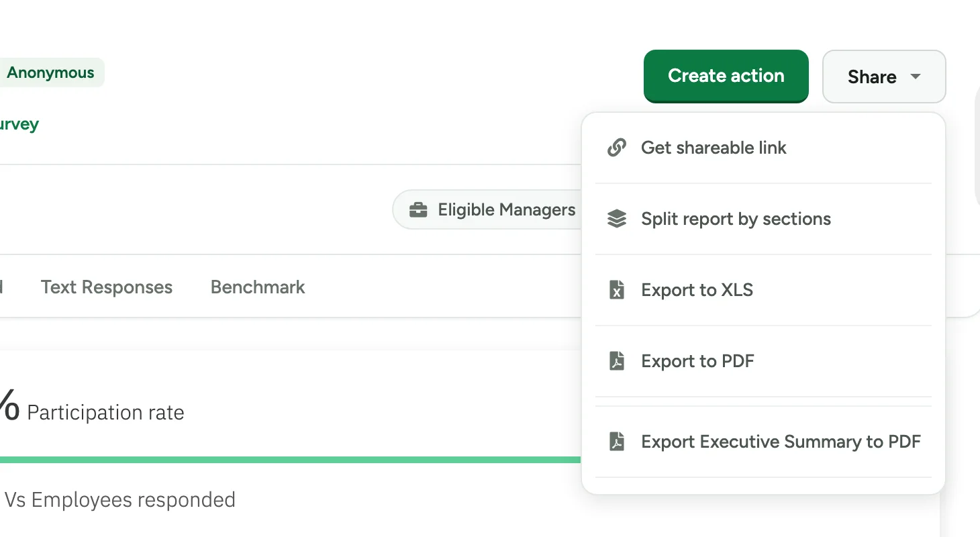Click the Vs Employees responded text
980x537 pixels.
coord(120,500)
